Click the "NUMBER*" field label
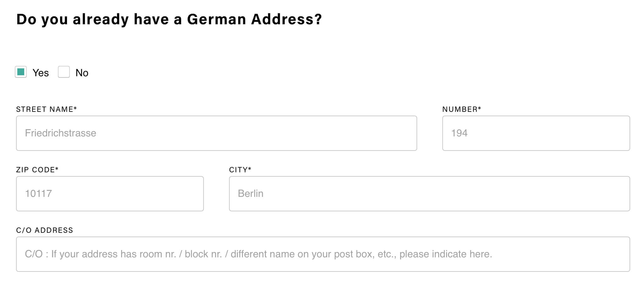The image size is (644, 286). pos(462,109)
